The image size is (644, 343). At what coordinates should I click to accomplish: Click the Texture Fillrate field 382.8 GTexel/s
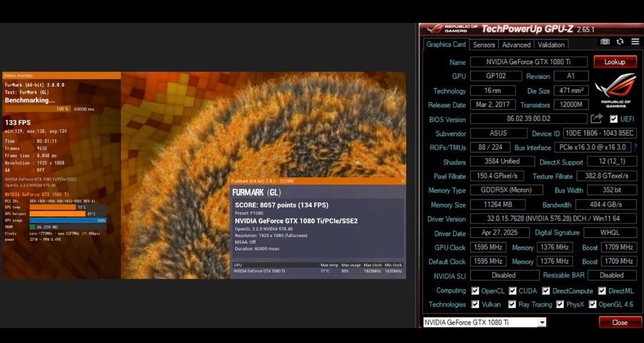pyautogui.click(x=606, y=176)
